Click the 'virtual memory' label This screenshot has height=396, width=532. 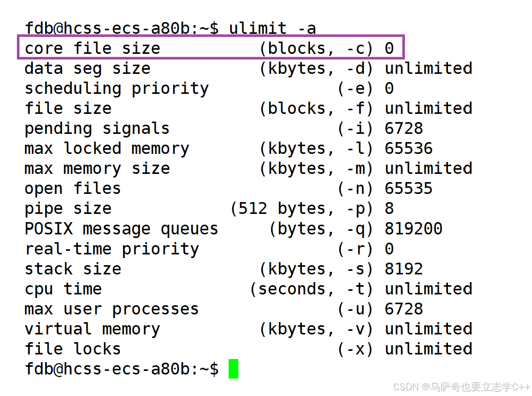92,329
